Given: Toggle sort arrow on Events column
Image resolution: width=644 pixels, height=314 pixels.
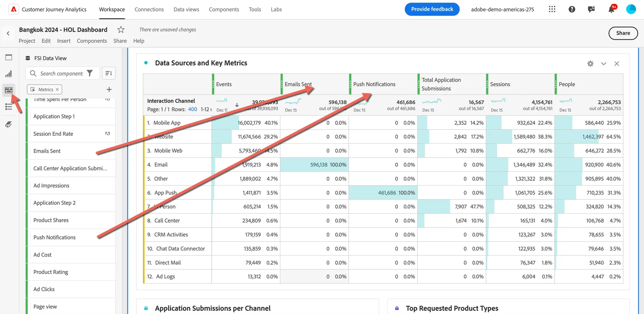Looking at the screenshot, I should click(x=237, y=105).
